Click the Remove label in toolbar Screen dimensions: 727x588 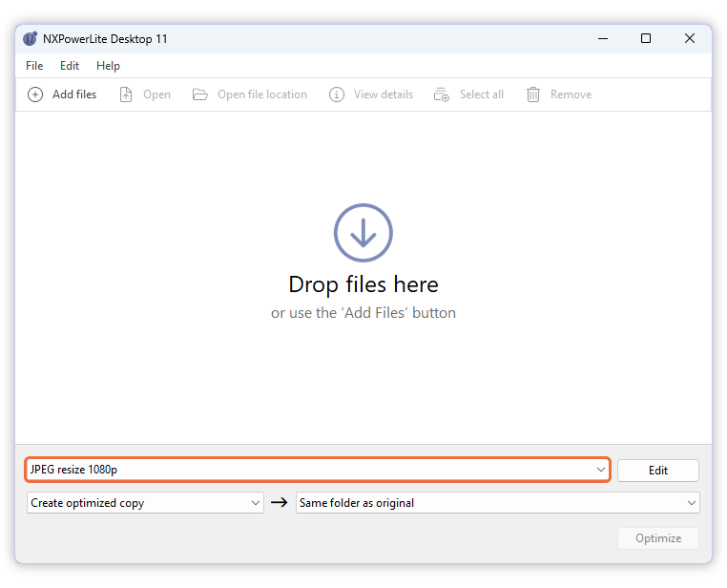571,94
